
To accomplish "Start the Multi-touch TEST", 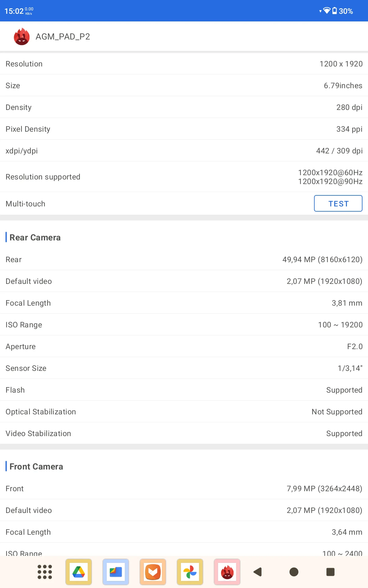I will click(338, 203).
